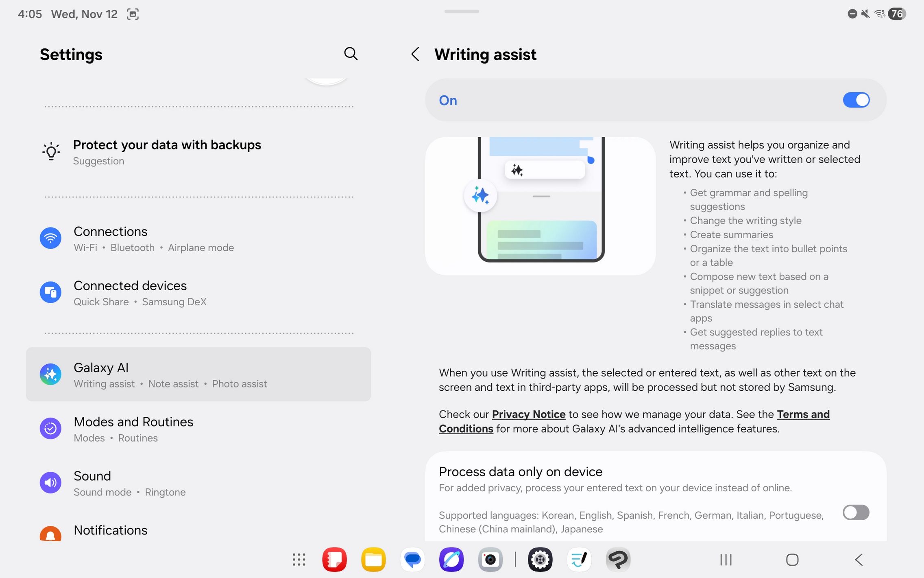This screenshot has height=578, width=924.
Task: Launch Samsung Internet browser from dock
Action: 451,560
